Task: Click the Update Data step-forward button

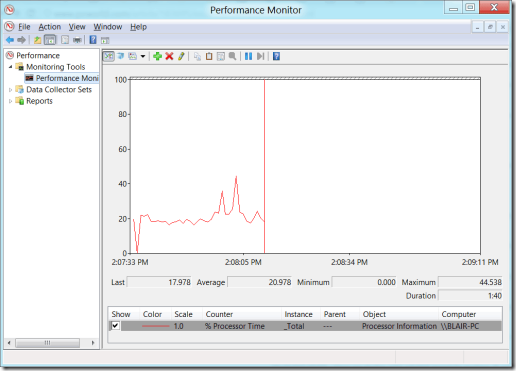Action: click(260, 56)
